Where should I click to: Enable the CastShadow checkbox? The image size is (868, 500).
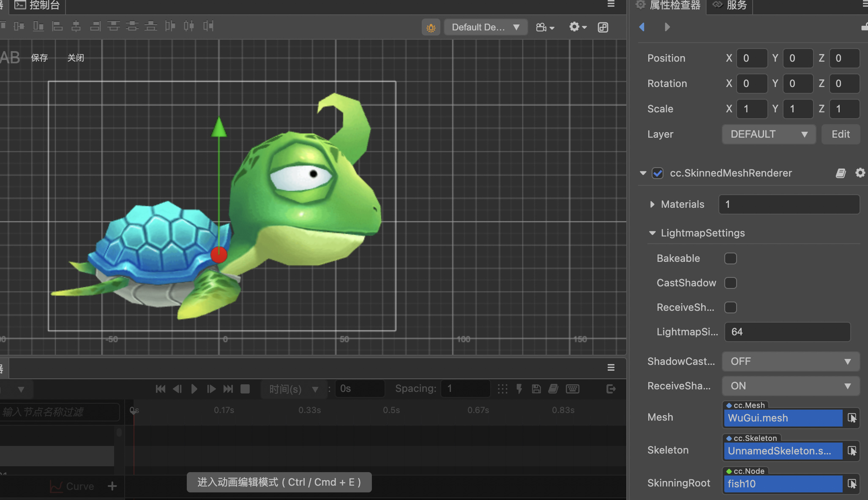730,283
